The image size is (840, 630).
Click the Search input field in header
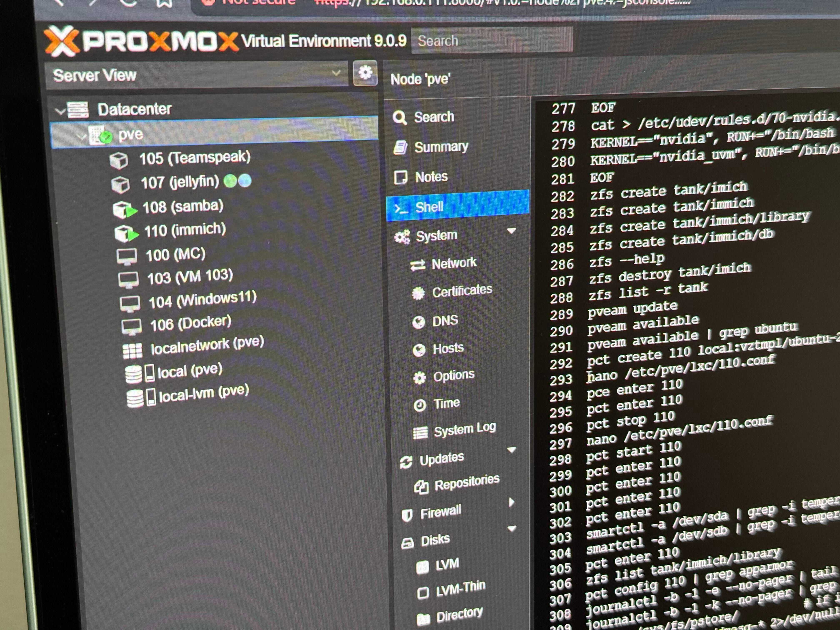492,40
